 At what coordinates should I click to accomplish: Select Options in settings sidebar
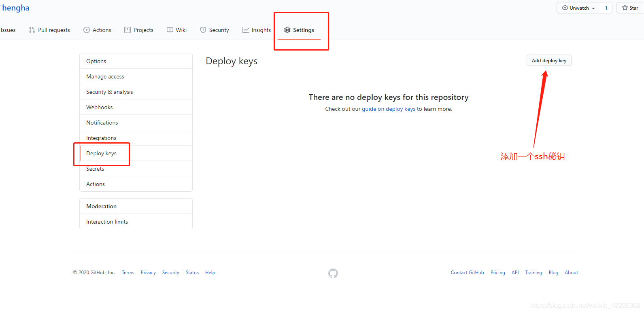pos(136,61)
